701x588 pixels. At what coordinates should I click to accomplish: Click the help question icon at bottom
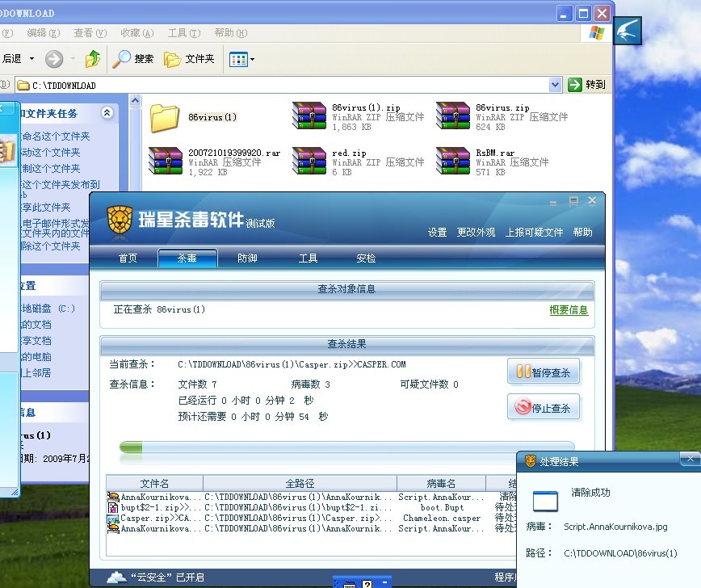[367, 584]
